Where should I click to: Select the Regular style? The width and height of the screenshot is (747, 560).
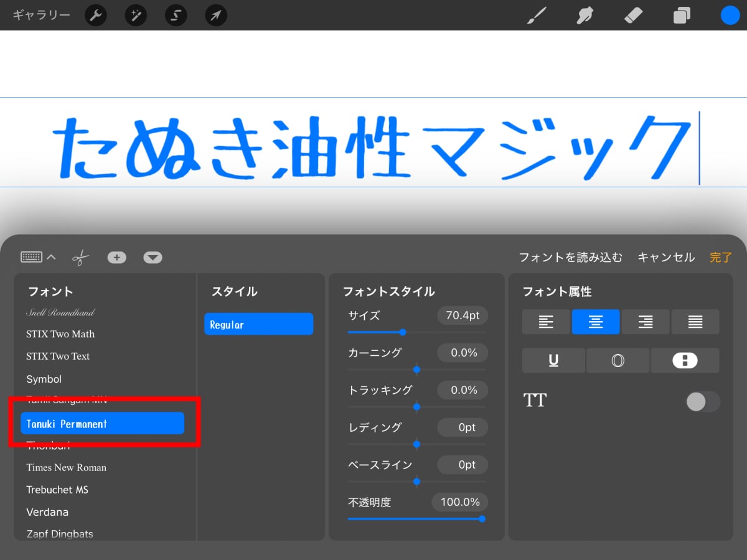(258, 324)
